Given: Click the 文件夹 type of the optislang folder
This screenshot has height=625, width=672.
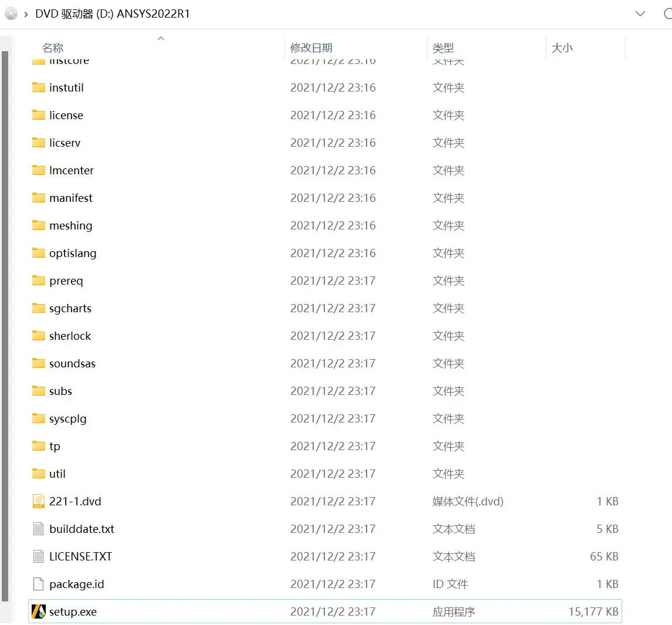Looking at the screenshot, I should click(449, 253).
